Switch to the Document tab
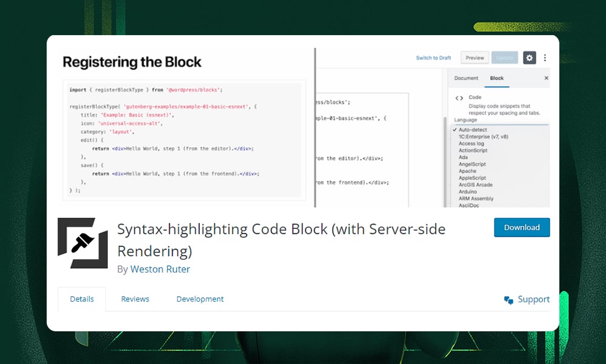This screenshot has width=606, height=364. (x=467, y=78)
